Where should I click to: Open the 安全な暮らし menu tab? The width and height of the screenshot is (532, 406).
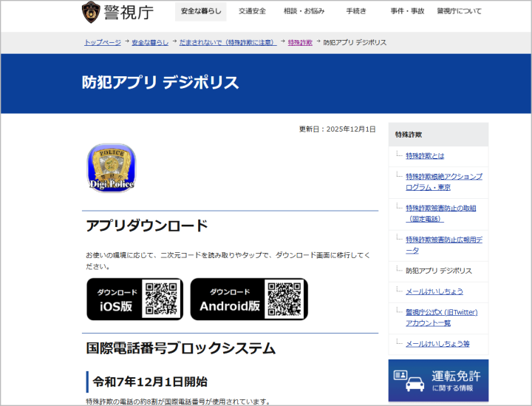(201, 11)
